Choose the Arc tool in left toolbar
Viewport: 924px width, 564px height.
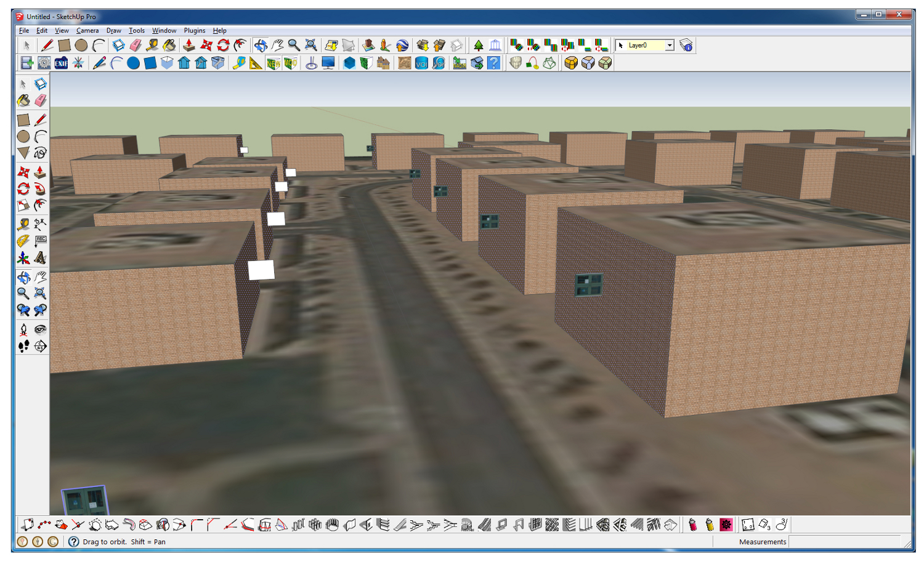click(40, 136)
